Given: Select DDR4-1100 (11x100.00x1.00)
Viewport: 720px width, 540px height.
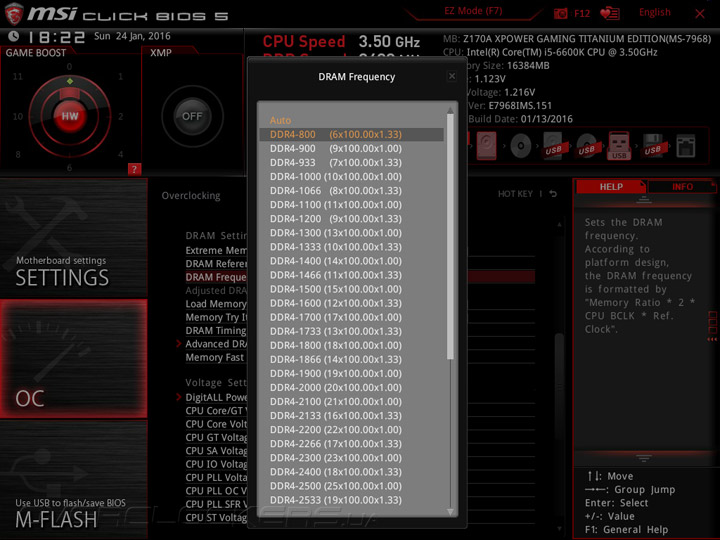Looking at the screenshot, I should pos(351,205).
